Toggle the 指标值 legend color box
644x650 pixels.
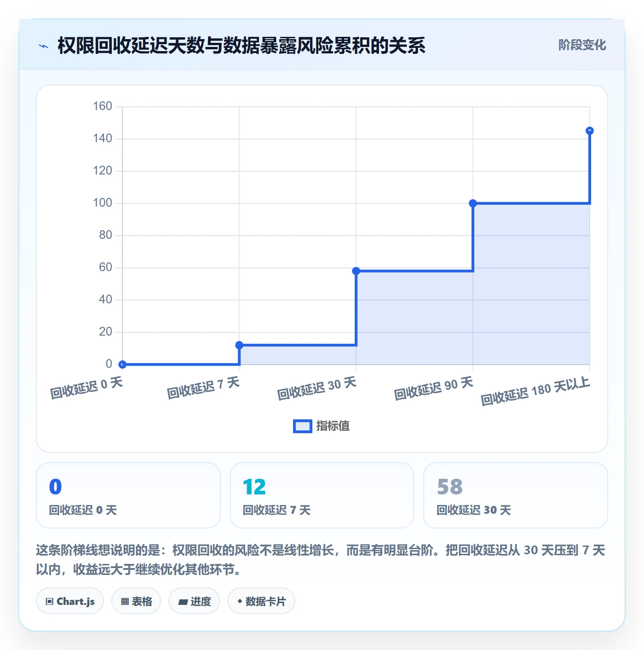[303, 426]
